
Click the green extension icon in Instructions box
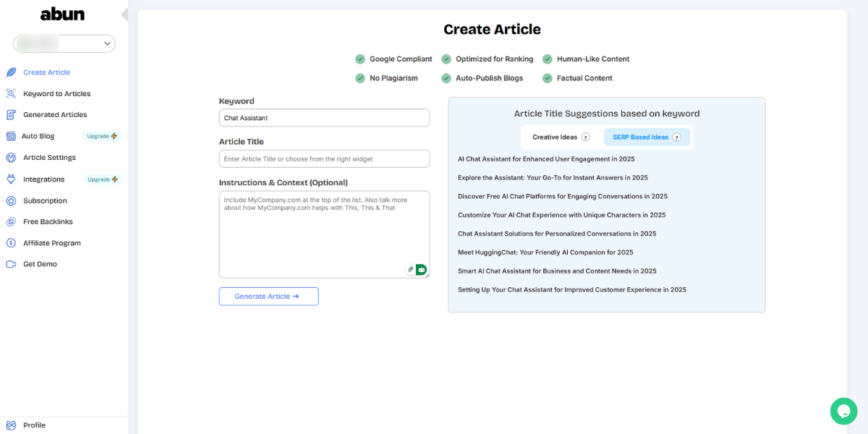[x=421, y=270]
